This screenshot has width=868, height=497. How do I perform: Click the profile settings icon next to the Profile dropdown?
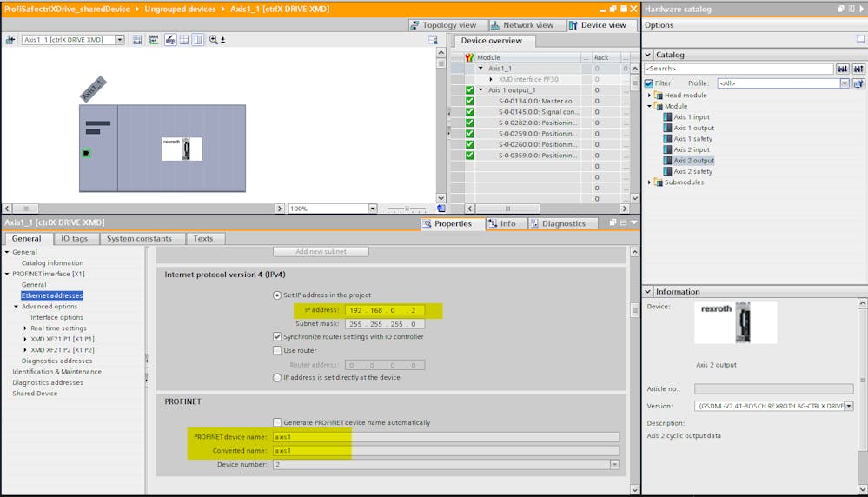pyautogui.click(x=858, y=83)
